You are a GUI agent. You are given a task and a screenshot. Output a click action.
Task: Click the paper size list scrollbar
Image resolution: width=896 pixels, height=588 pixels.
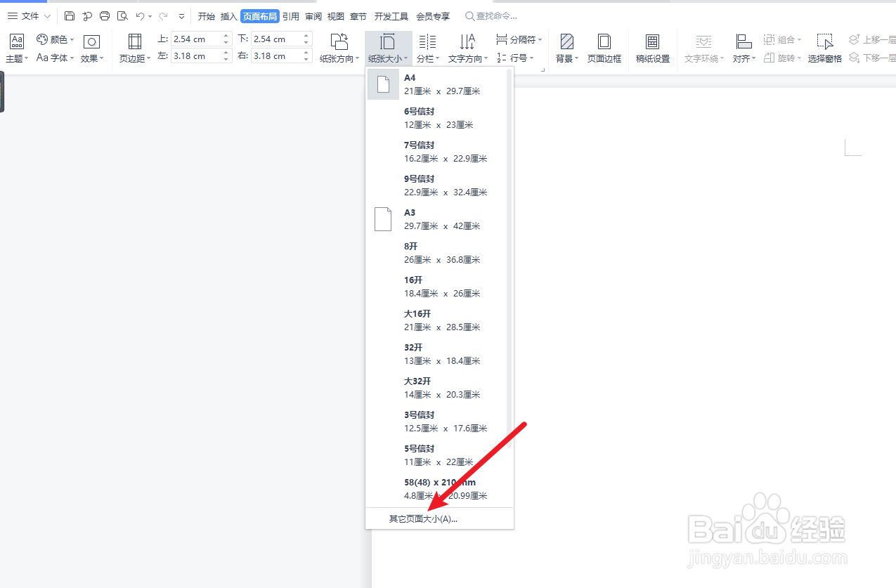(x=509, y=258)
